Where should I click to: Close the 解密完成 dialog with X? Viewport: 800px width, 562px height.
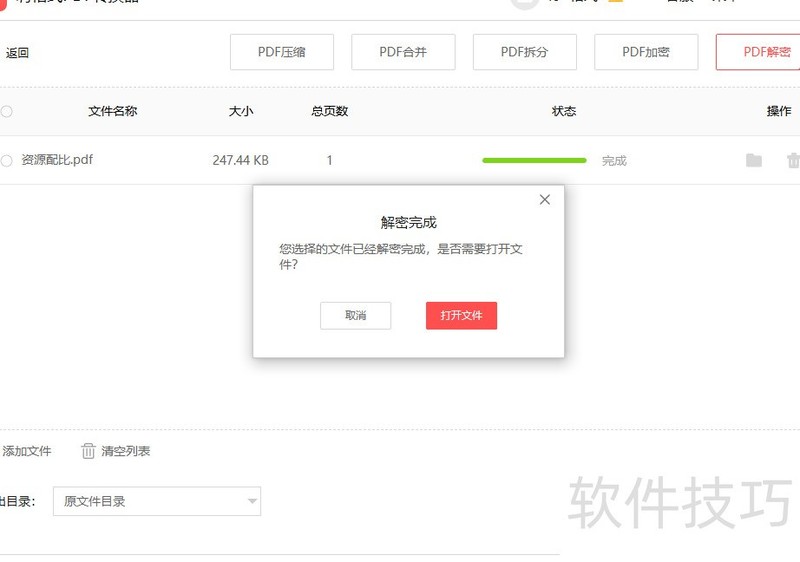coord(545,199)
